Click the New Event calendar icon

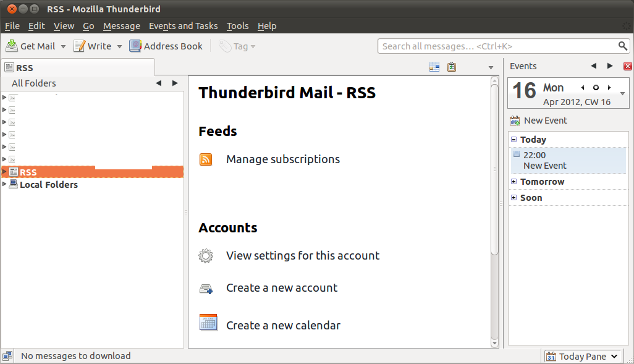point(515,121)
